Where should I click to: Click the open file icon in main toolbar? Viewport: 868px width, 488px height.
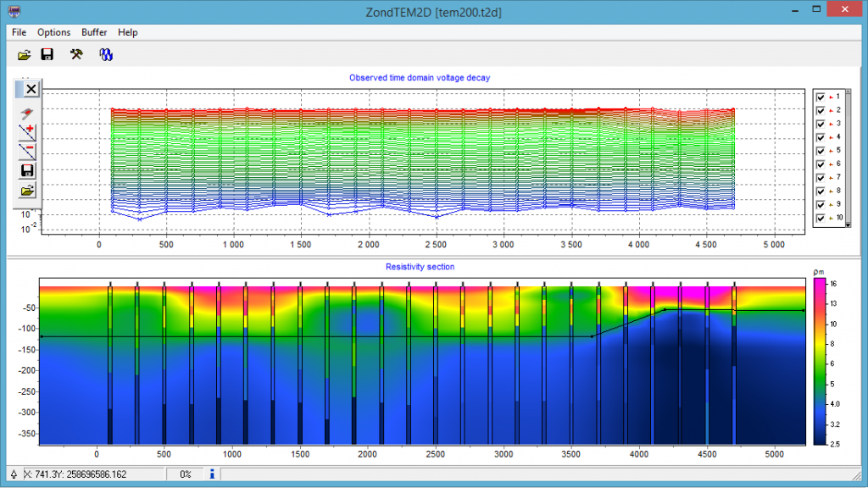(25, 55)
